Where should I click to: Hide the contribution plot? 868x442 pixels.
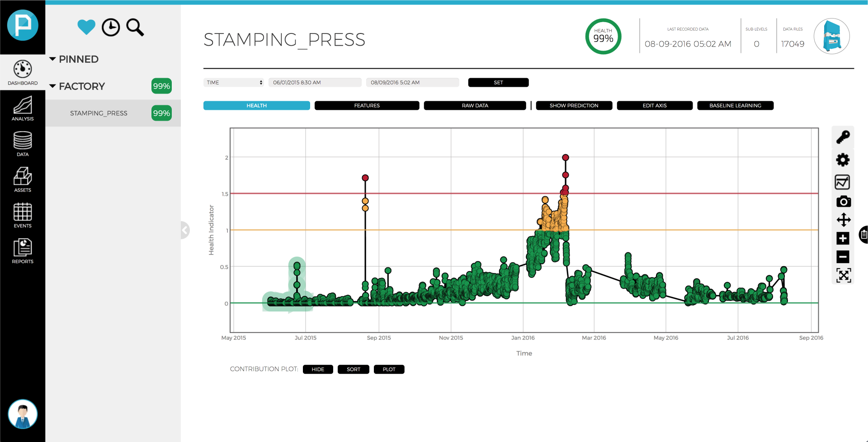[318, 370]
